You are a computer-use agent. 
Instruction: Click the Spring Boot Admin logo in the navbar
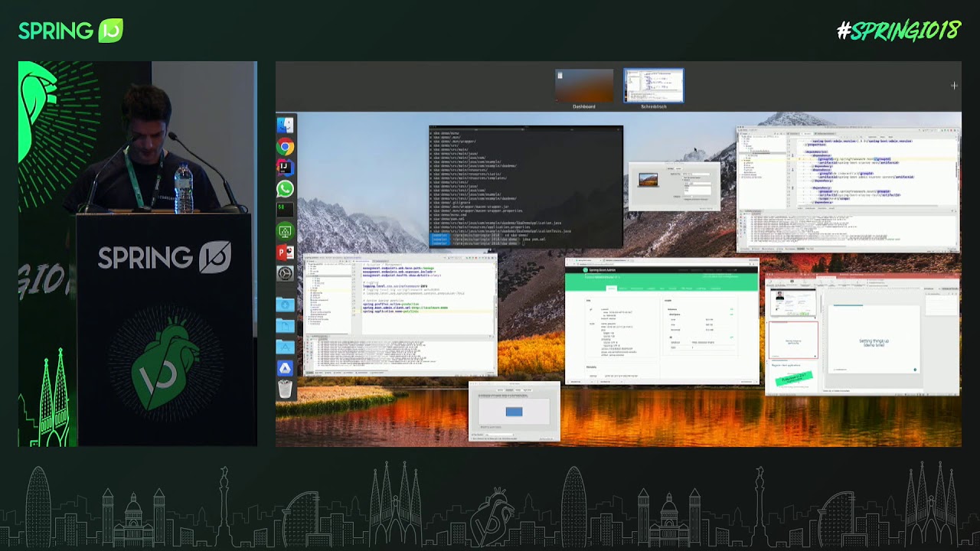pyautogui.click(x=586, y=269)
